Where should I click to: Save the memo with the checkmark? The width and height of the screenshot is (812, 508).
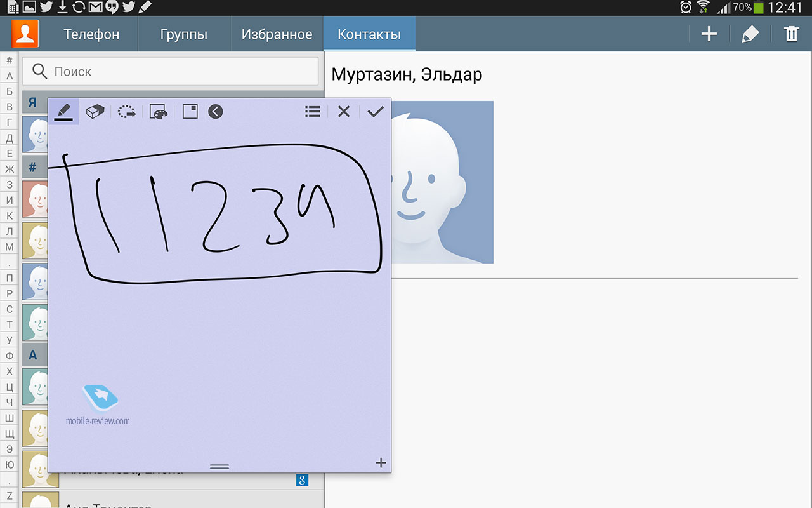point(376,112)
